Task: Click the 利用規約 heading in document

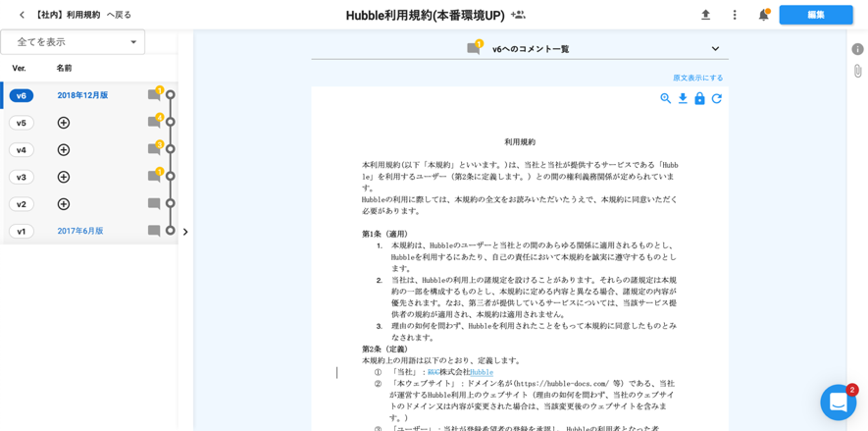Action: pos(520,141)
